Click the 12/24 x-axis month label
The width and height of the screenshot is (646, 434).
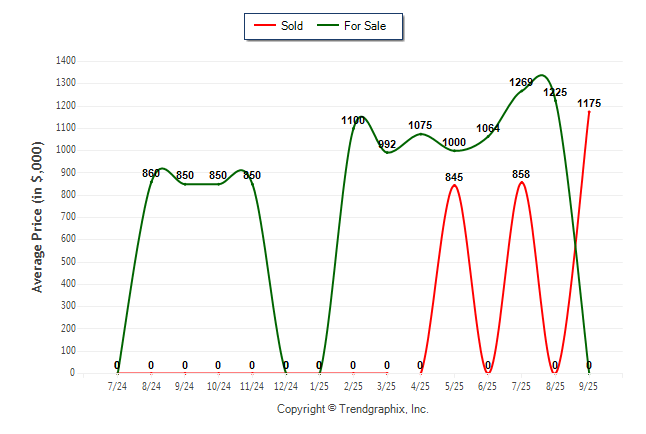tap(286, 385)
